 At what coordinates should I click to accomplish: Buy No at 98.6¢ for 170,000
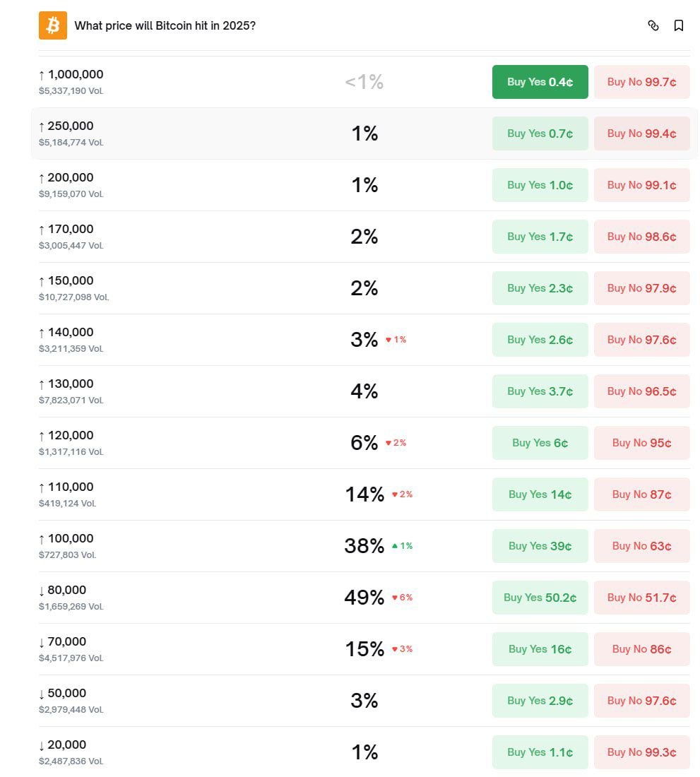(x=641, y=237)
